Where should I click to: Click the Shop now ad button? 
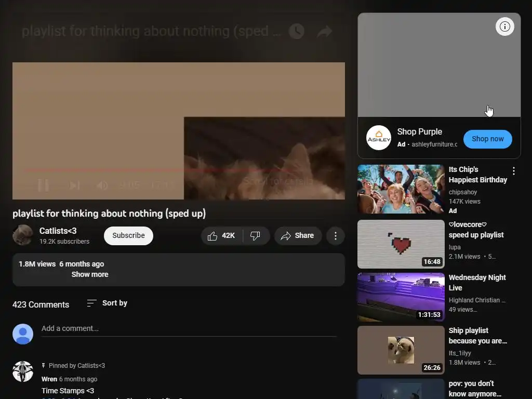tap(487, 139)
